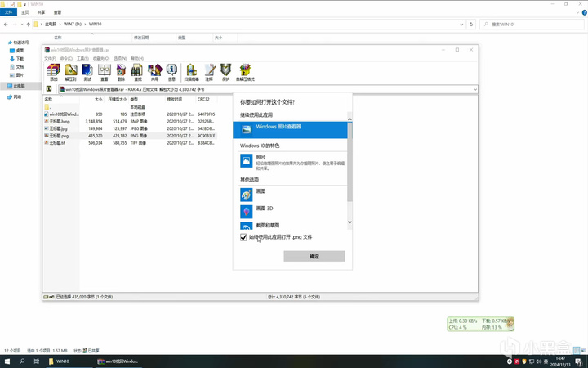The height and width of the screenshot is (368, 588).
Task: Open Explorer 文件 ribbon tab
Action: (8, 12)
